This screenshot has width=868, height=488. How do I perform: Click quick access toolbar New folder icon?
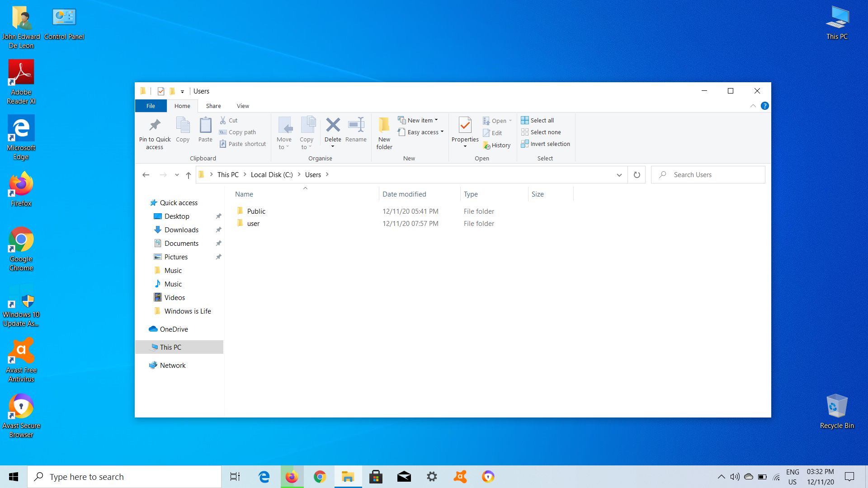click(172, 91)
